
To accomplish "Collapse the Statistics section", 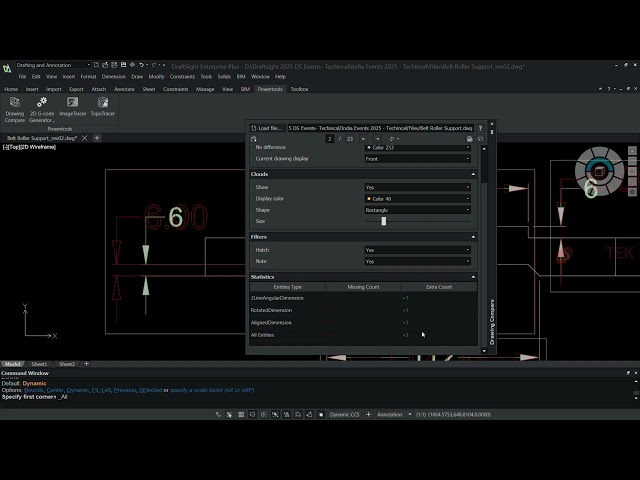I will pos(473,277).
